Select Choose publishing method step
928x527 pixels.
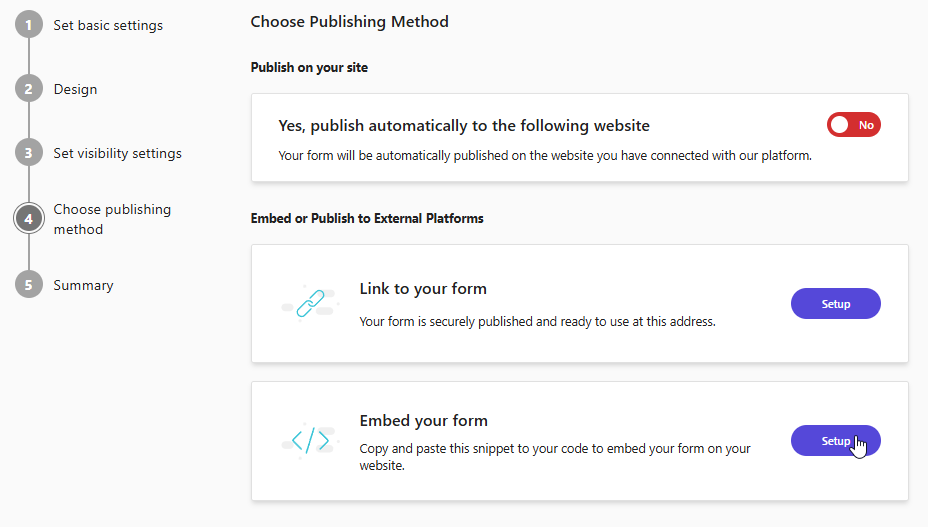tap(111, 219)
